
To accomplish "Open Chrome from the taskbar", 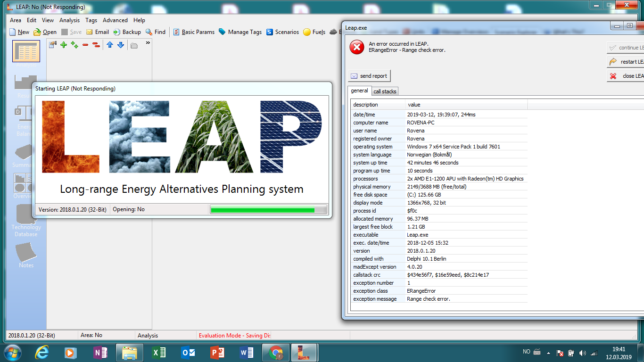I will pyautogui.click(x=276, y=353).
